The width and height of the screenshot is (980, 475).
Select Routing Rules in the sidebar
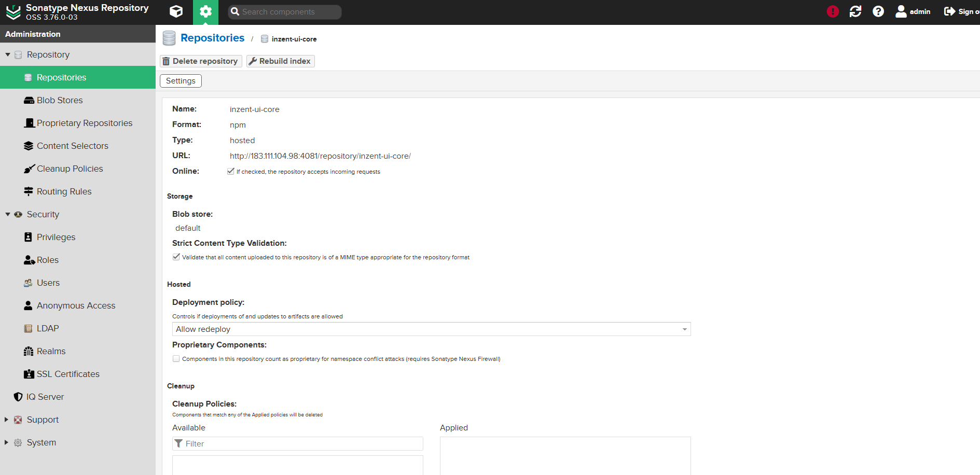point(63,191)
